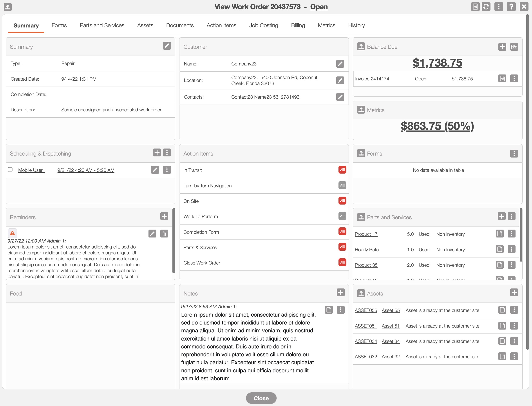This screenshot has width=532, height=406.
Task: Open the help question mark icon
Action: [511, 7]
